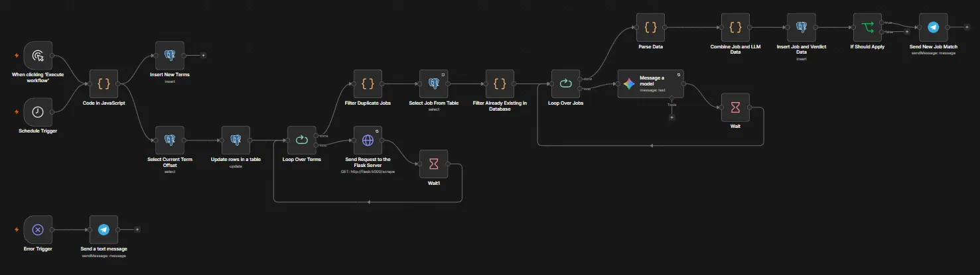Open the Send a text message Telegram node
980x275 pixels.
104,229
